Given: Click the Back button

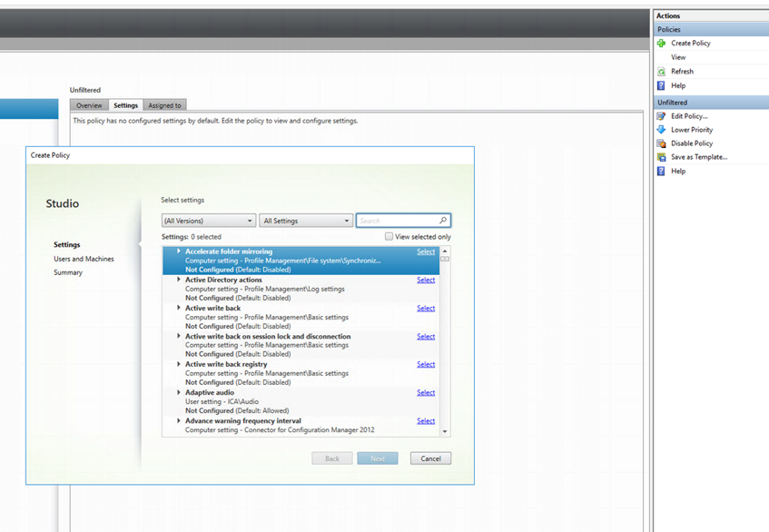Looking at the screenshot, I should [332, 458].
